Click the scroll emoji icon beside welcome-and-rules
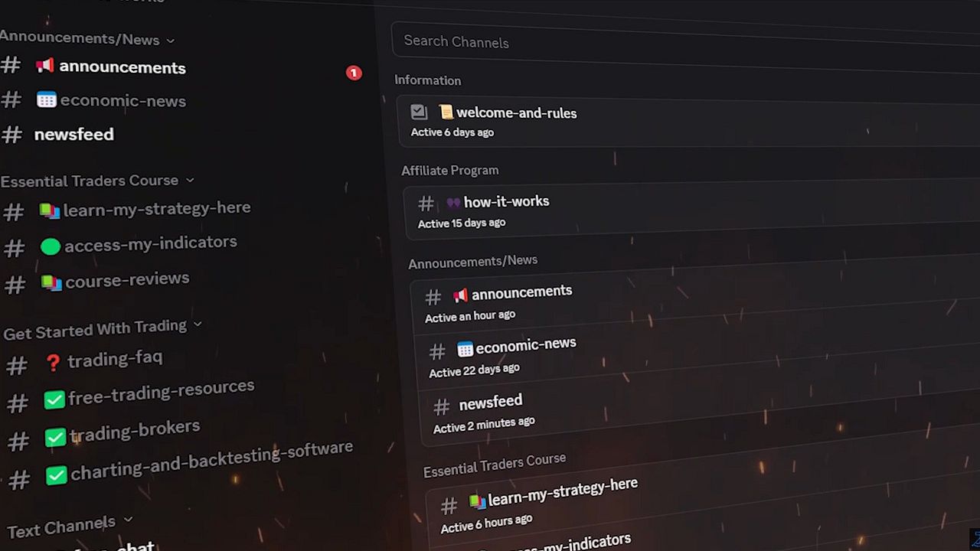 (x=446, y=112)
